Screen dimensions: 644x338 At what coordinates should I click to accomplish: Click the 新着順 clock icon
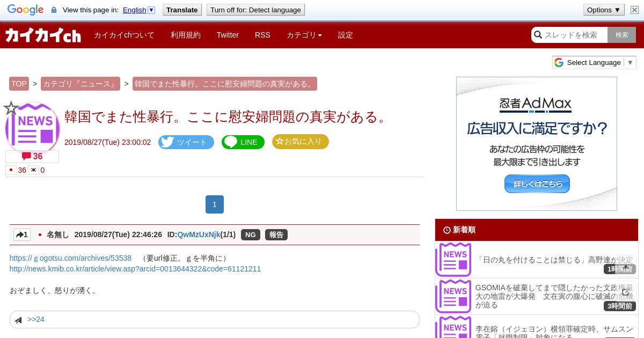tap(447, 230)
